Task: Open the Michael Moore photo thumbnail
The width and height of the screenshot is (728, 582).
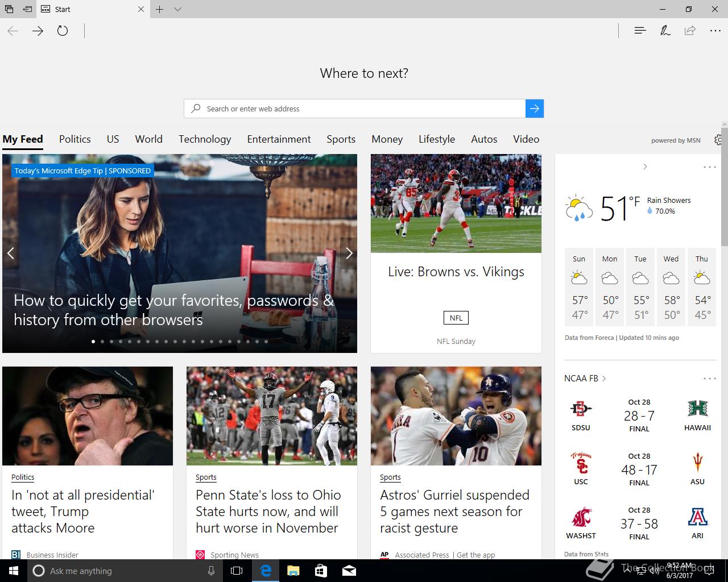Action: coord(88,416)
